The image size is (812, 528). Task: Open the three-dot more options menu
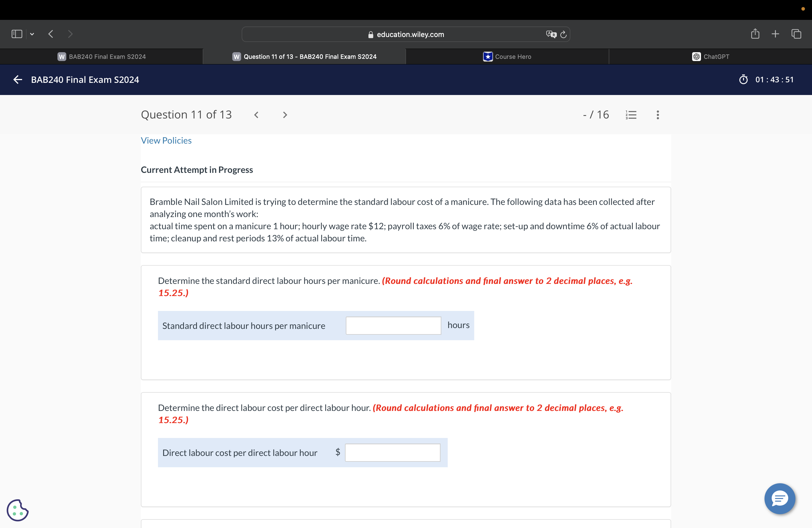click(x=657, y=115)
